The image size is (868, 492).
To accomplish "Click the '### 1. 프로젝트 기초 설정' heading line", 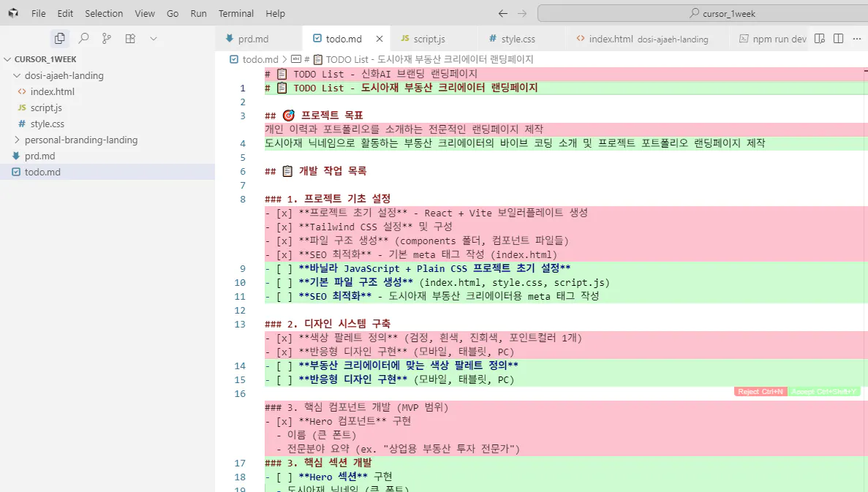I will [x=328, y=199].
